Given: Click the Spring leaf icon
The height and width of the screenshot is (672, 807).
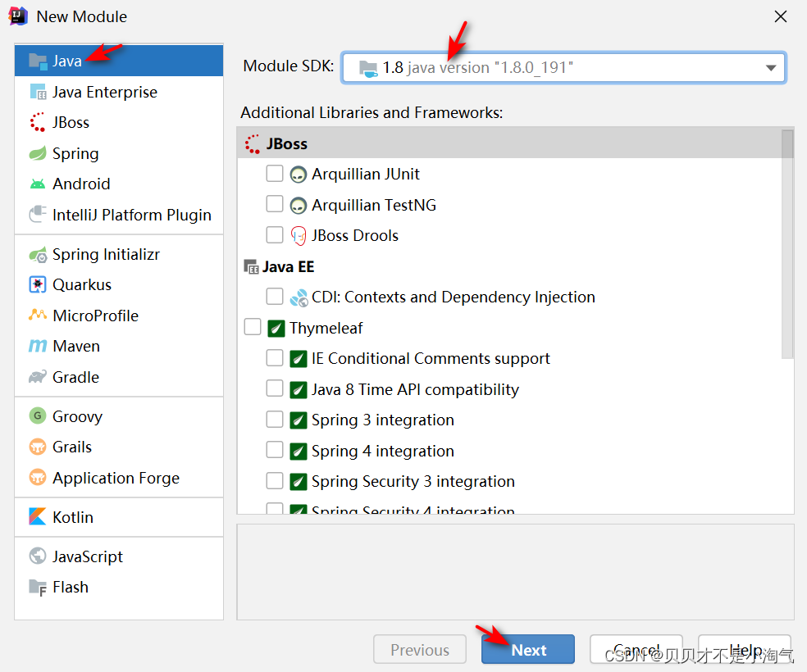Looking at the screenshot, I should click(x=38, y=153).
